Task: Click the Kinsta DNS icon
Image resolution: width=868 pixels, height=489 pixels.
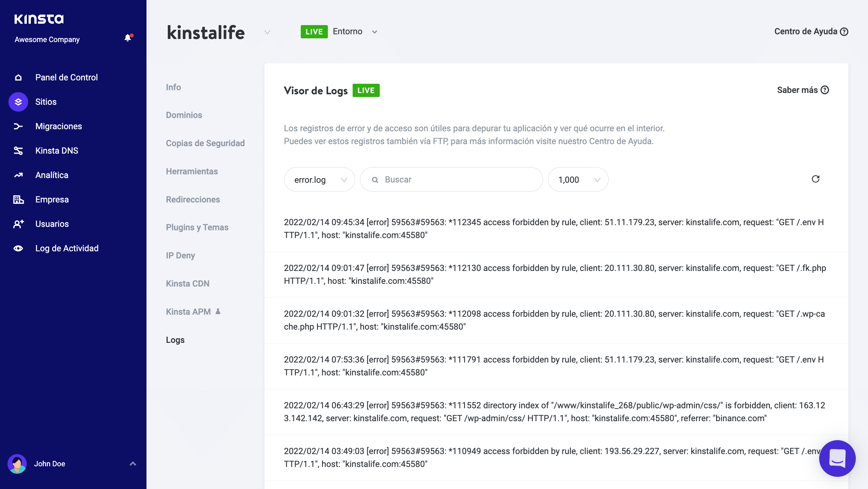Action: pos(18,151)
